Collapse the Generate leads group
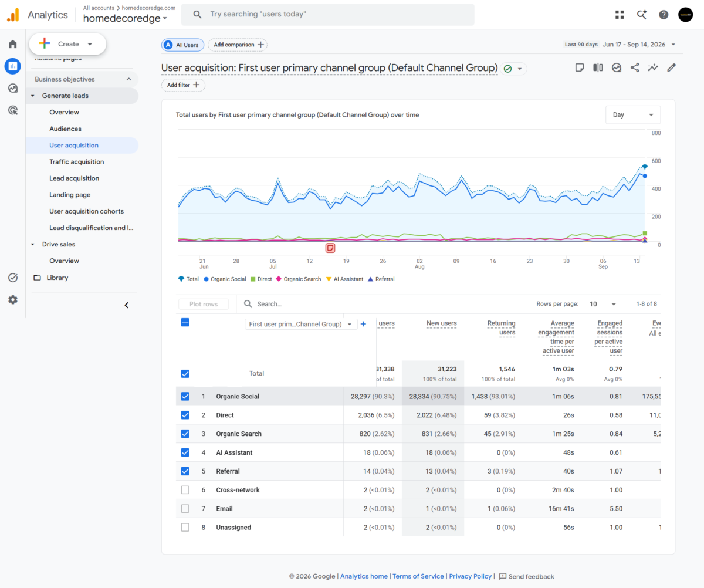The width and height of the screenshot is (704, 588). 33,96
